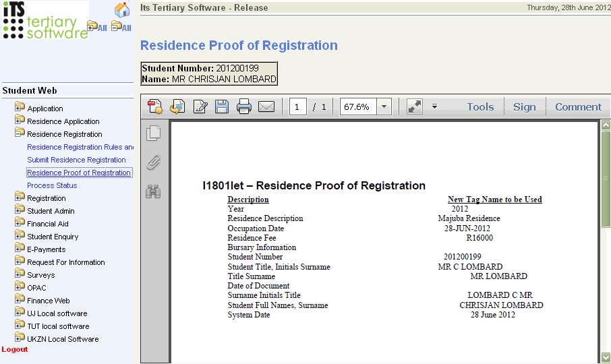Click the 28-JUN-2012 occupation date
The height and width of the screenshot is (364, 611).
pyautogui.click(x=467, y=228)
